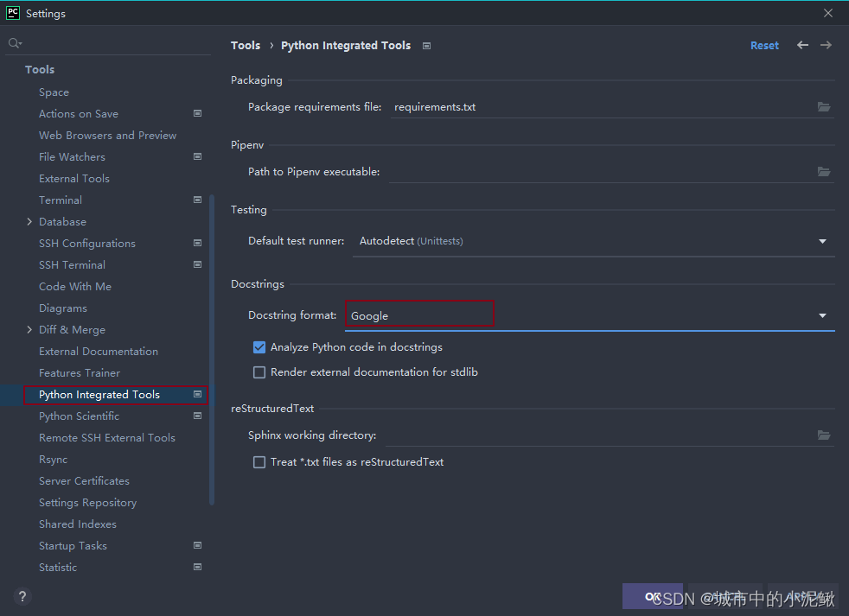
Task: Disable Analyze Python code in docstrings
Action: [259, 346]
